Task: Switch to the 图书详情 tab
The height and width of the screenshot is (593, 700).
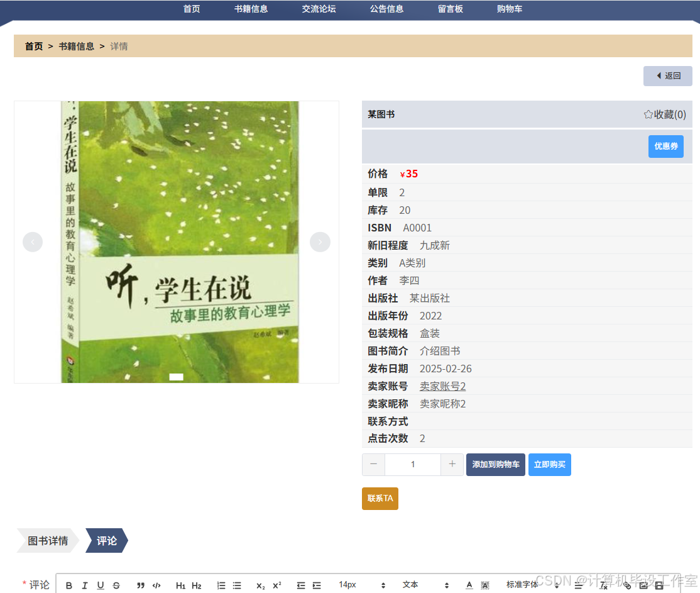Action: [x=48, y=541]
